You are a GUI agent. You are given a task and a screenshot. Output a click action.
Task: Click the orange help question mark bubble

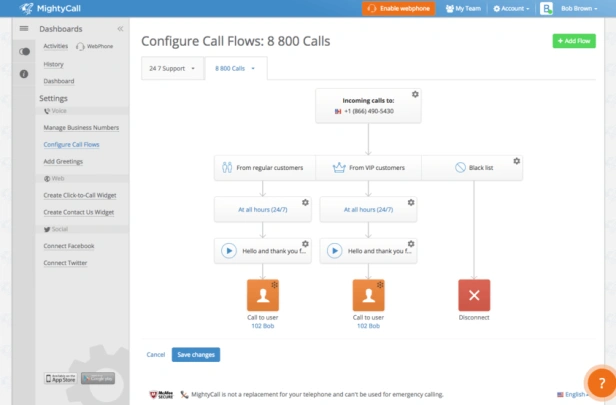click(600, 382)
